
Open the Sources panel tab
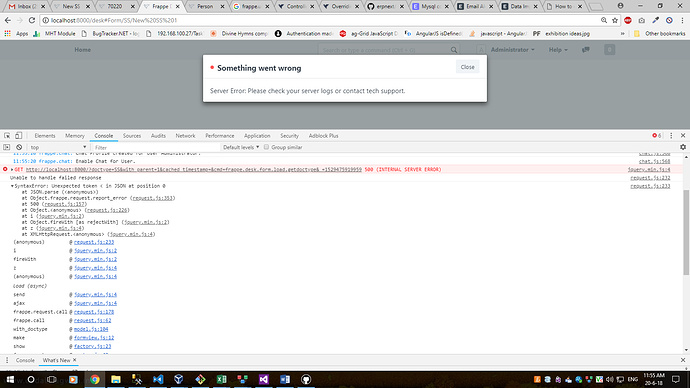click(x=132, y=136)
